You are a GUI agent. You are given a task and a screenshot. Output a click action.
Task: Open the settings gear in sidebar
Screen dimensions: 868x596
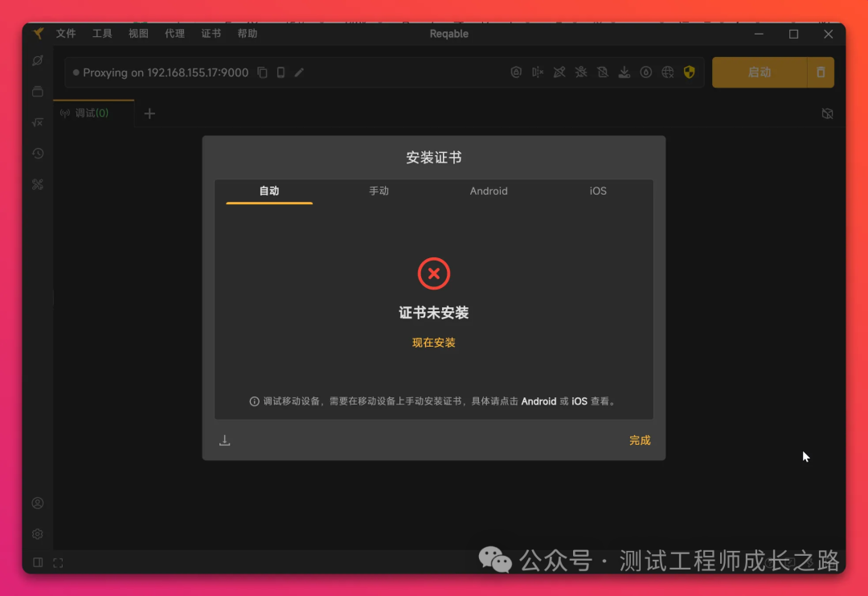[x=38, y=534]
